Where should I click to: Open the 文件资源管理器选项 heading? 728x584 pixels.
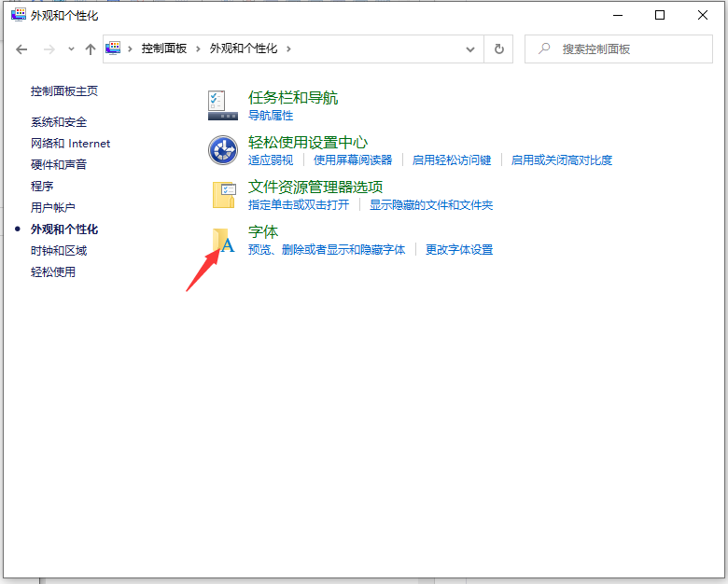[x=315, y=188]
